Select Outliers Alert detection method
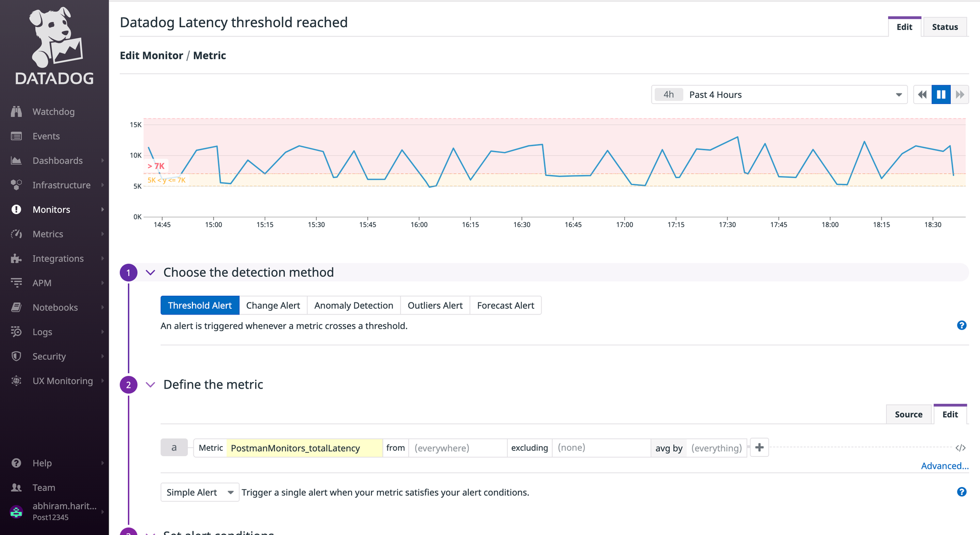 point(435,305)
